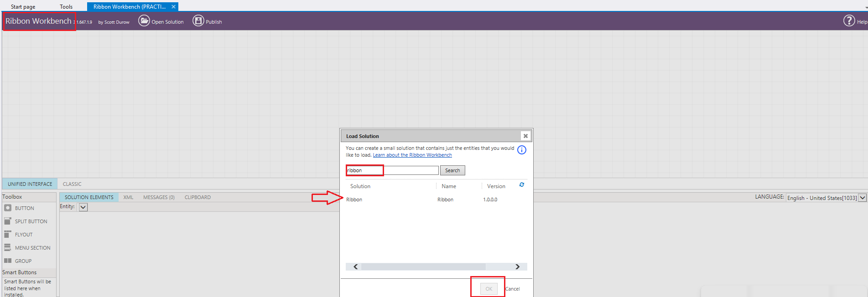Select the Group toolbox item

[x=23, y=261]
